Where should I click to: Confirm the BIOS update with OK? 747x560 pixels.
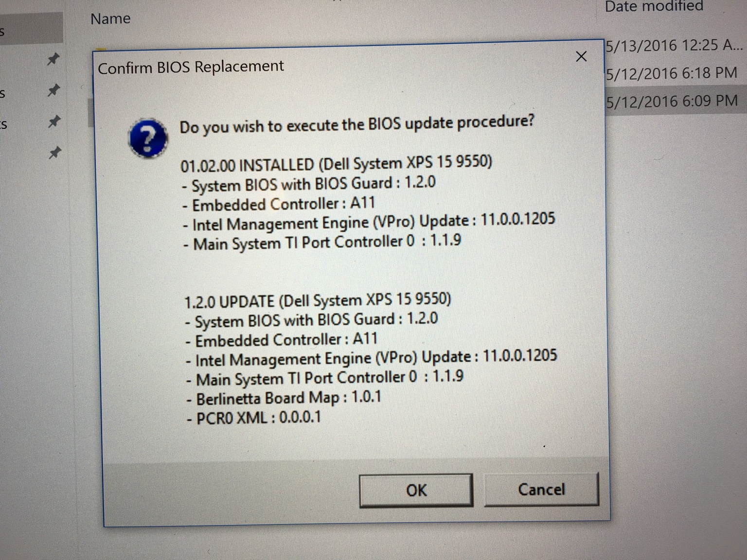click(x=416, y=490)
